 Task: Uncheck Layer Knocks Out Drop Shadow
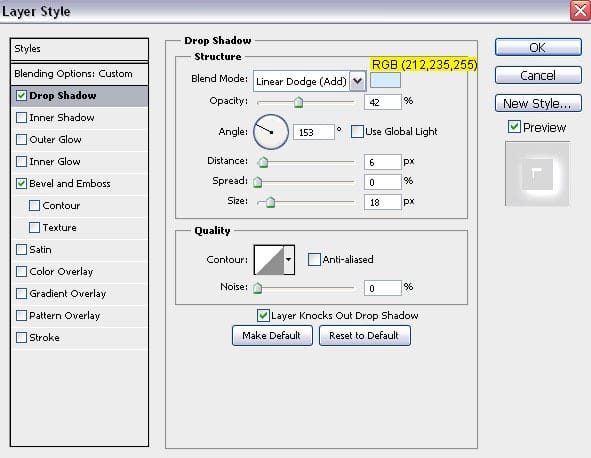click(263, 315)
